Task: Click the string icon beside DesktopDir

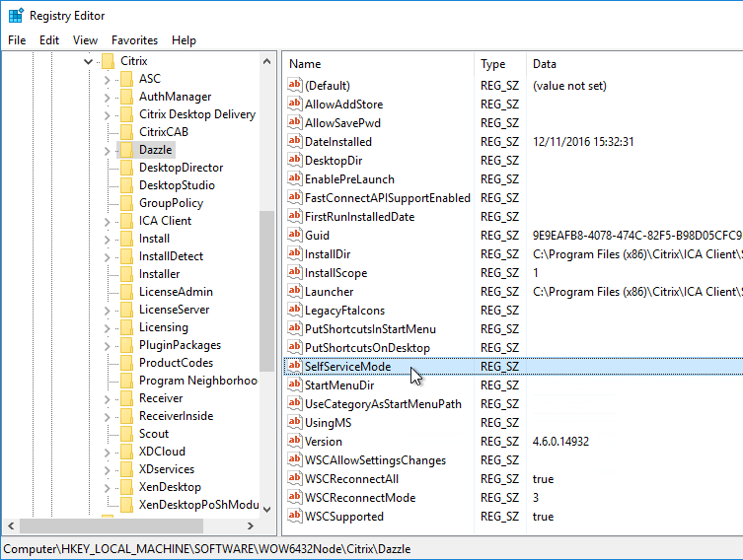Action: click(x=295, y=160)
